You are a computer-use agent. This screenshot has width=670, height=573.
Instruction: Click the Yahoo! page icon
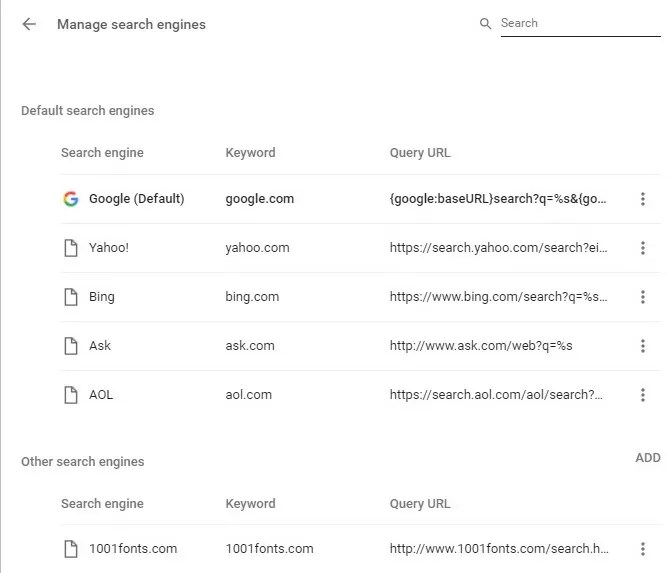click(x=71, y=248)
